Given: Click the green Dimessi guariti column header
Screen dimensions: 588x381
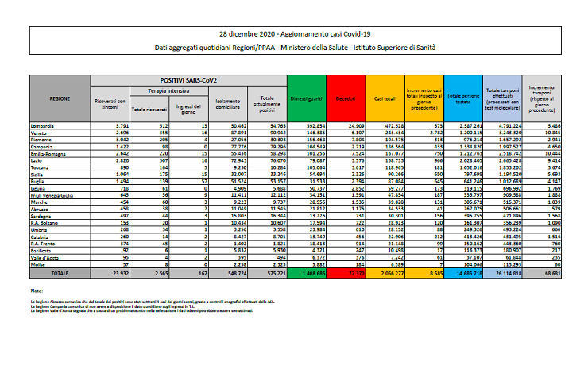Looking at the screenshot, I should [306, 98].
